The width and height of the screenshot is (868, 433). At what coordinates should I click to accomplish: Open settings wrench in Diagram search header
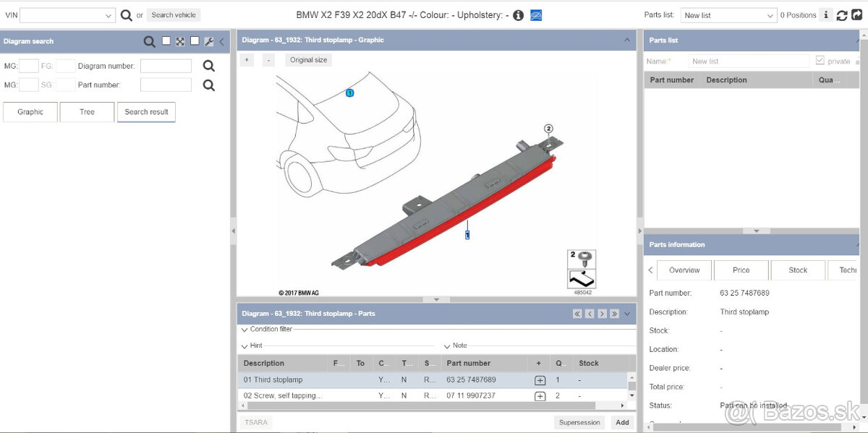[x=208, y=42]
